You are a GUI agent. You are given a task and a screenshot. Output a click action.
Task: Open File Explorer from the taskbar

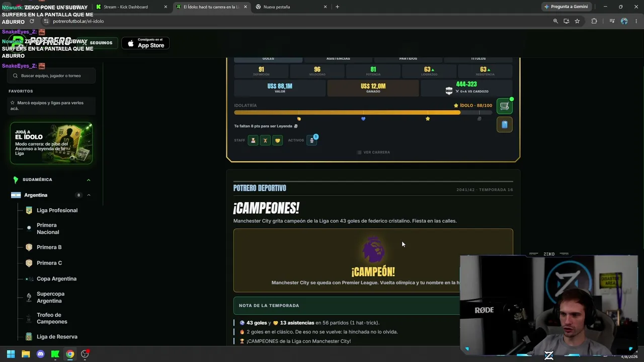pyautogui.click(x=26, y=354)
